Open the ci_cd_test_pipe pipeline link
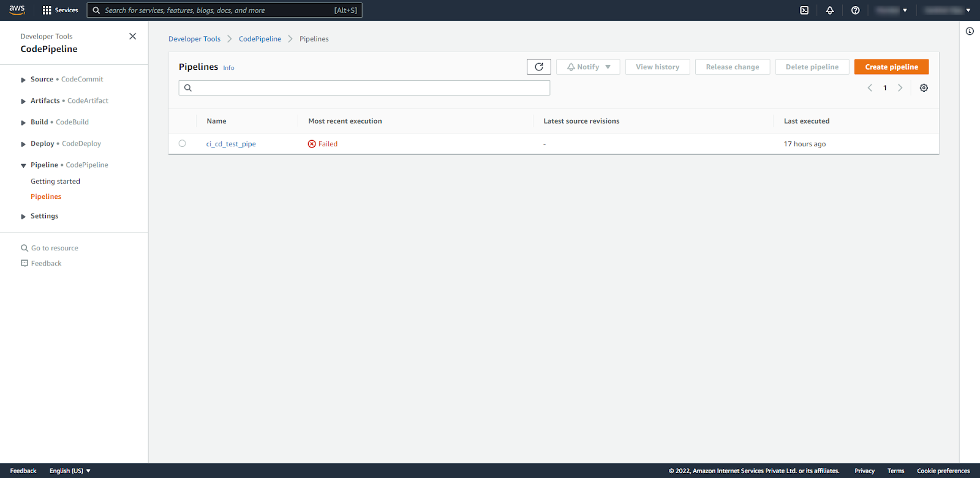This screenshot has width=980, height=478. [x=231, y=144]
